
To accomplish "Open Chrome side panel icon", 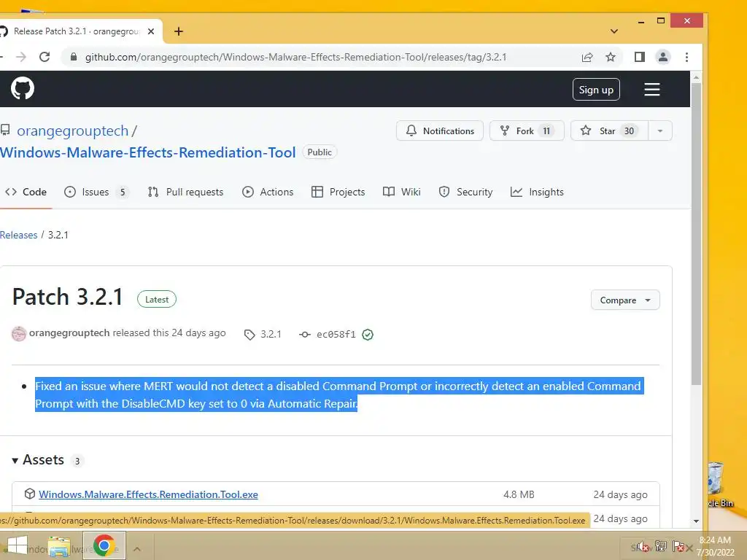I will pos(639,57).
